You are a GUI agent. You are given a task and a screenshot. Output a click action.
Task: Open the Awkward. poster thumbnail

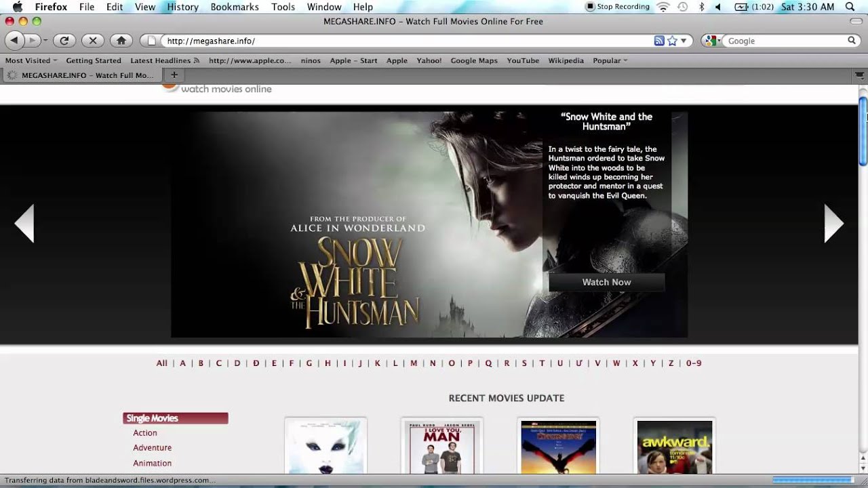(x=675, y=447)
